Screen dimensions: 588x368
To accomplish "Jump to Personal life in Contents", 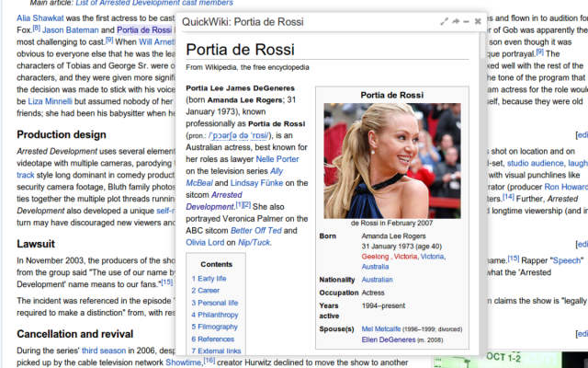I will pos(214,303).
